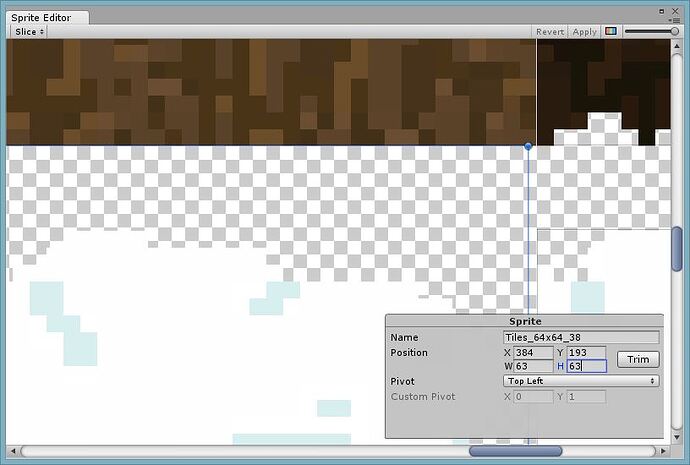Click the vertical scrollbar down arrow
Image resolution: width=690 pixels, height=465 pixels.
coord(677,437)
